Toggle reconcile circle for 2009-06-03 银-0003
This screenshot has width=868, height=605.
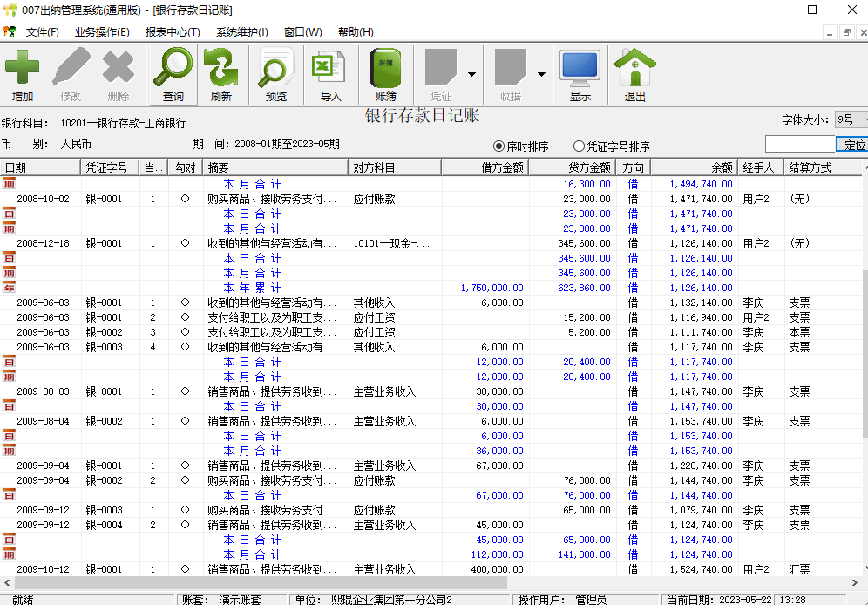[185, 346]
